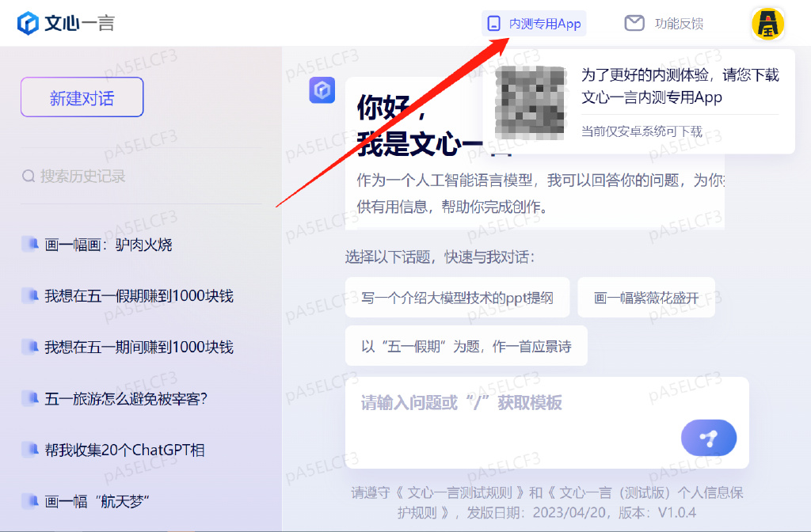Screen dimensions: 811x532
Task: Choose topic 画一幅紫薇花盛开
Action: (x=646, y=298)
